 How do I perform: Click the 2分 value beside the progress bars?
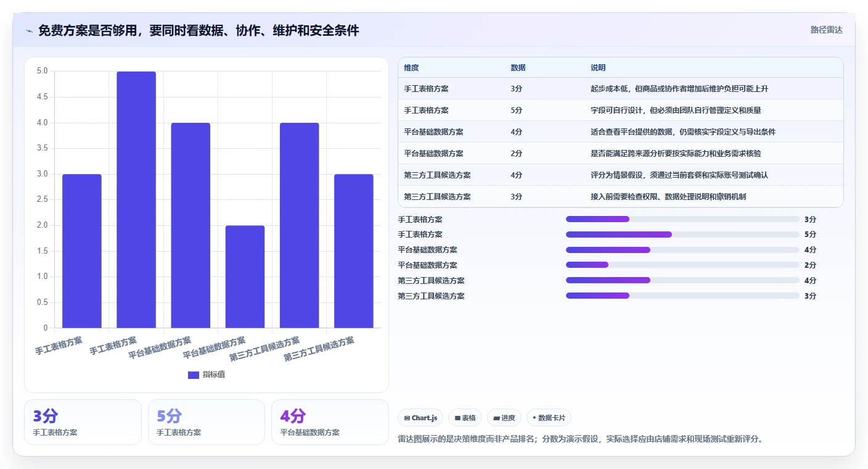[x=810, y=265]
